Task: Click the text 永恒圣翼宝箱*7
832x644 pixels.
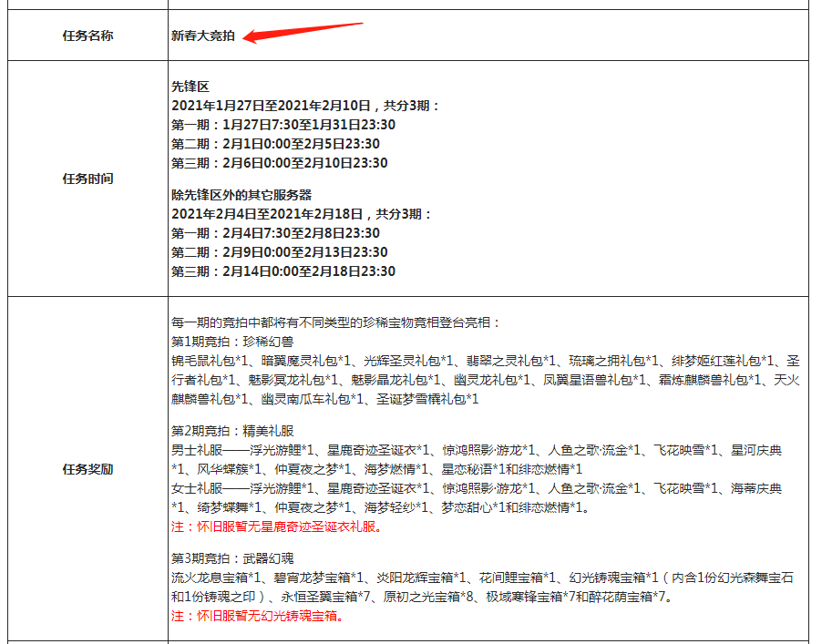Action: click(326, 597)
